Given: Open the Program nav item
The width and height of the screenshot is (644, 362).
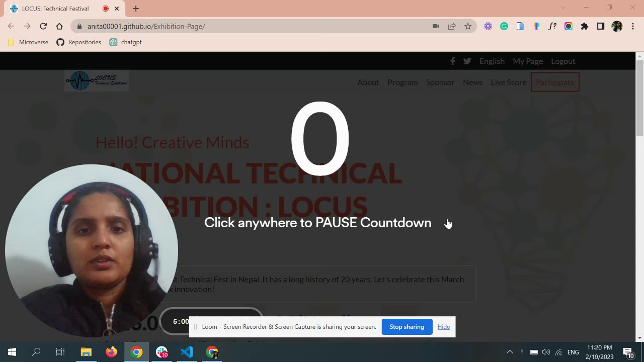Looking at the screenshot, I should (x=403, y=82).
